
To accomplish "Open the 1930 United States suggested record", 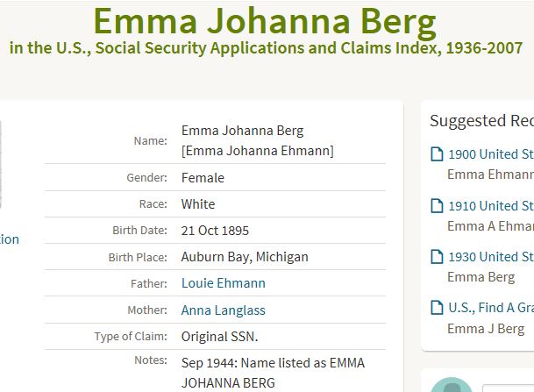I will tap(491, 257).
